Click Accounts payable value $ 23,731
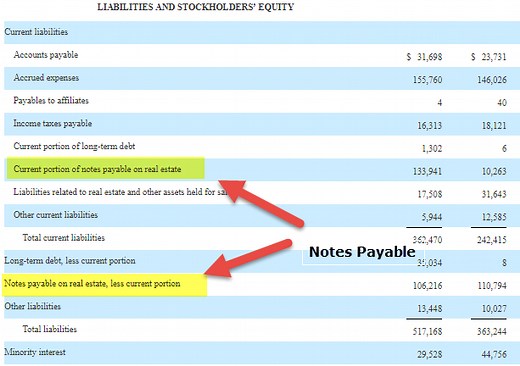 click(489, 57)
